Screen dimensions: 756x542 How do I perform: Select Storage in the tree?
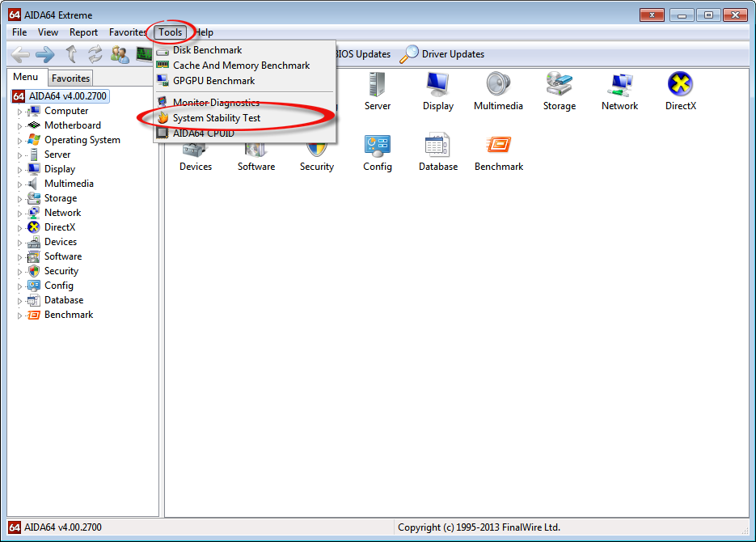[x=61, y=198]
